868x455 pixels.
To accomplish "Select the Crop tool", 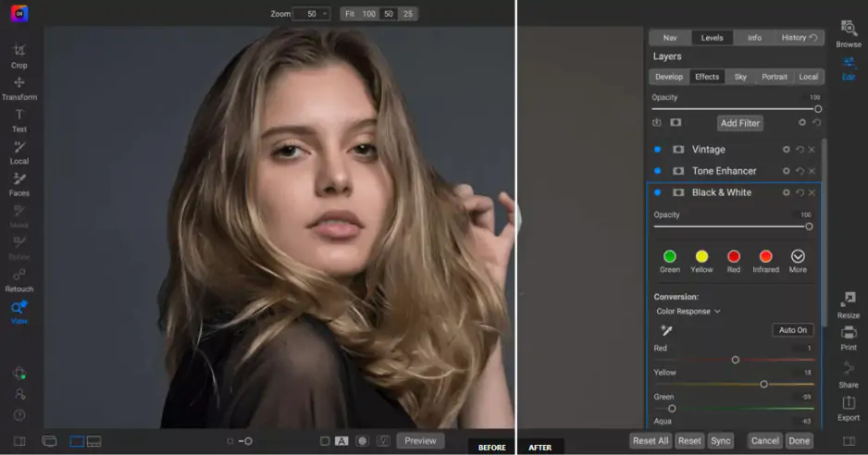I will [19, 51].
